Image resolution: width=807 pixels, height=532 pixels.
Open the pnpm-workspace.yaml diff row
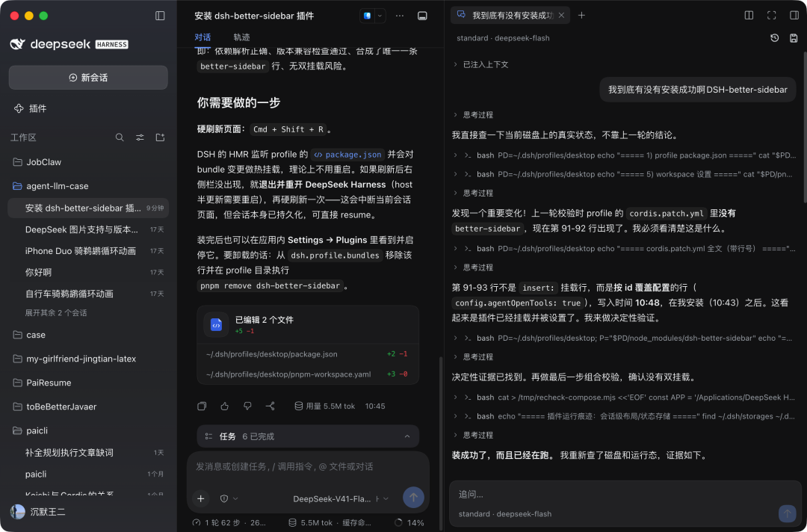pos(308,374)
